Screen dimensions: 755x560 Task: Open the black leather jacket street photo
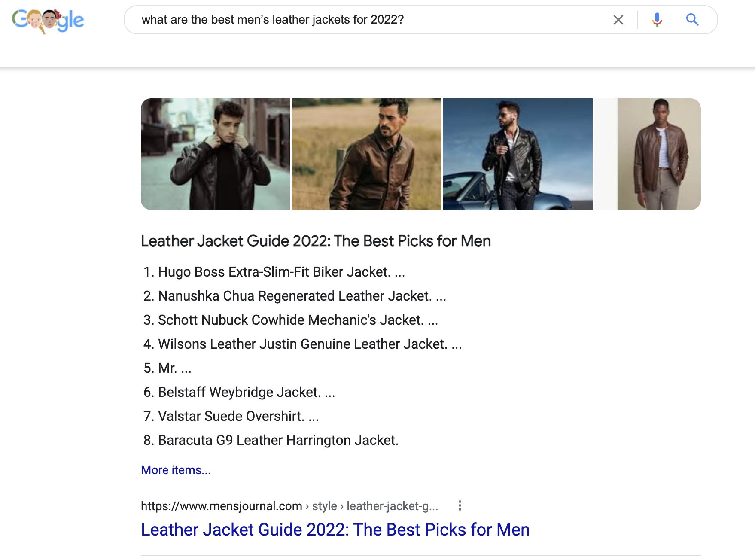pos(216,154)
